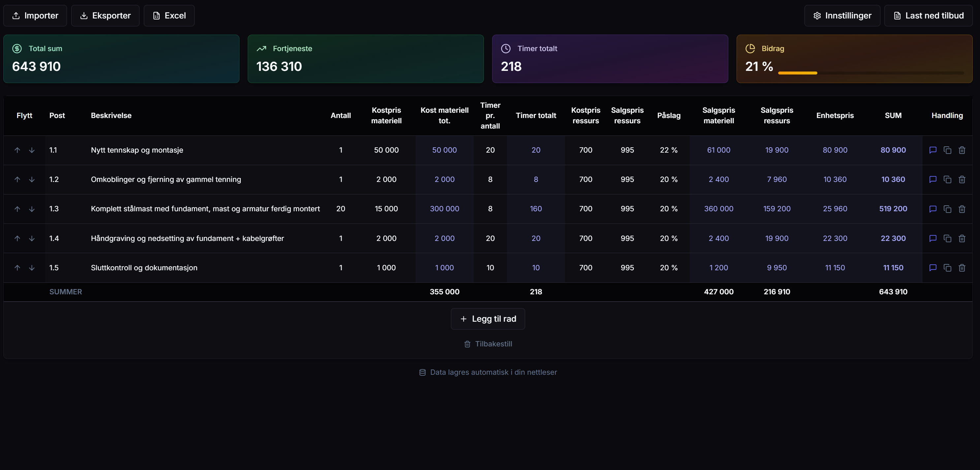Add a row with Legg til rad

488,319
